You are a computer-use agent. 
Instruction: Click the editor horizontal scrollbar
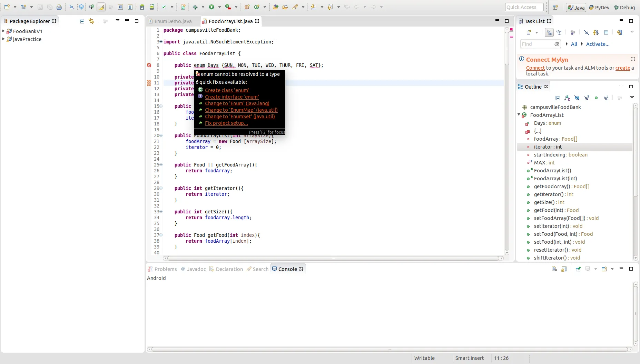tap(333, 258)
